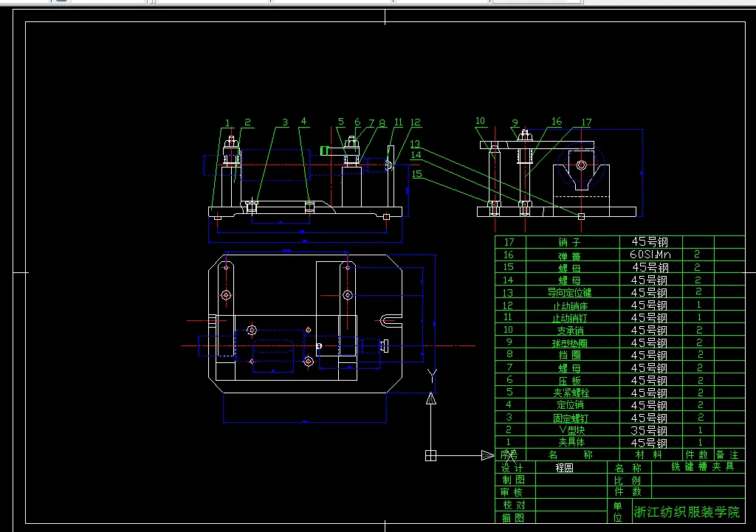Click the UCS origin square icon

click(x=430, y=455)
